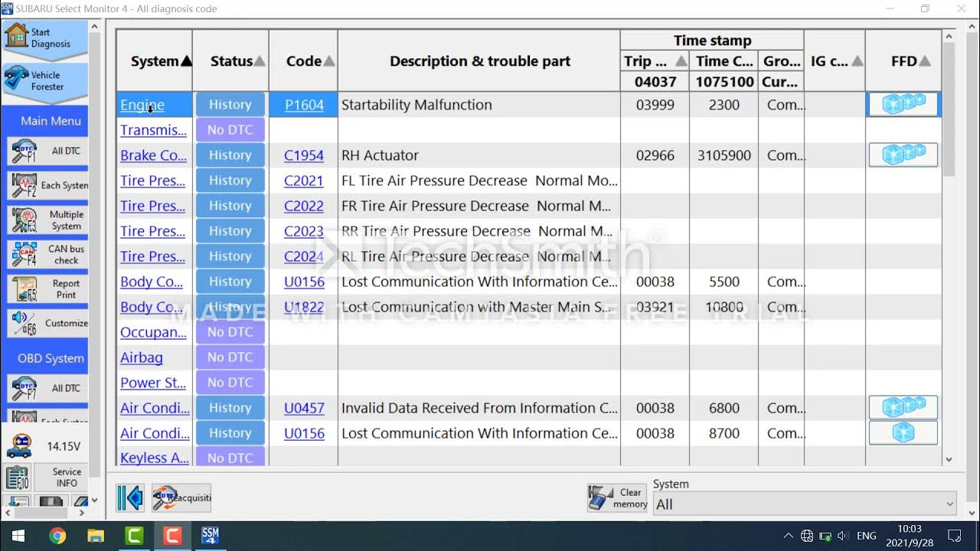Image resolution: width=980 pixels, height=551 pixels.
Task: Switch to orange Camtasia recorder taskbar icon
Action: point(172,536)
